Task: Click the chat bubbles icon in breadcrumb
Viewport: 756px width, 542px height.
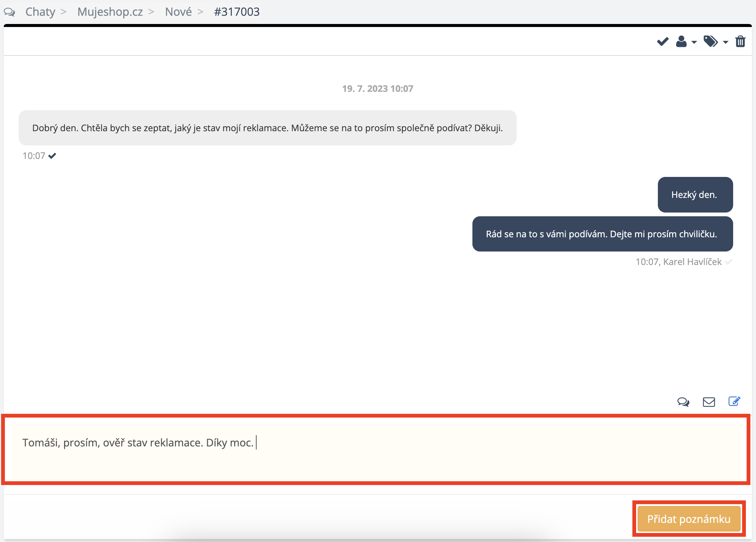Action: [9, 12]
